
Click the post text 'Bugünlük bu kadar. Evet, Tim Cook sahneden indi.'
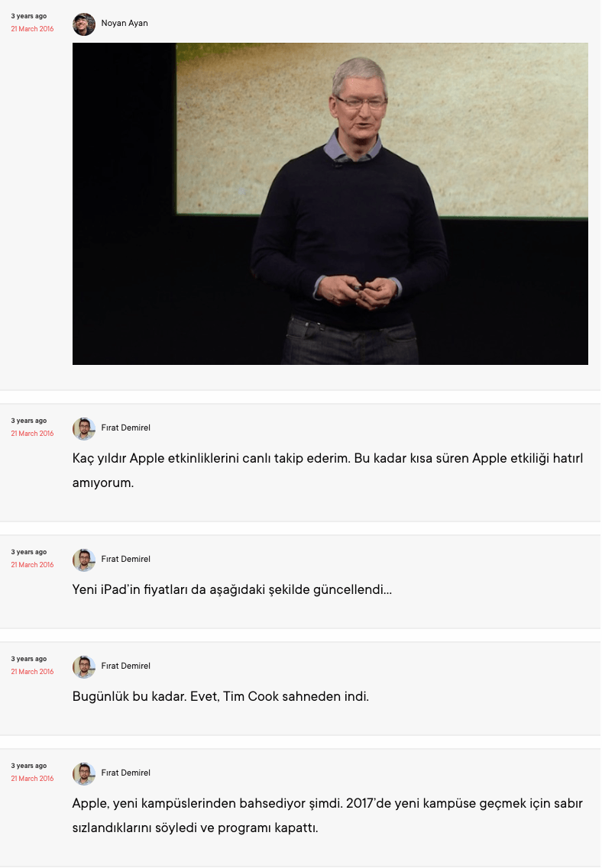pos(221,696)
